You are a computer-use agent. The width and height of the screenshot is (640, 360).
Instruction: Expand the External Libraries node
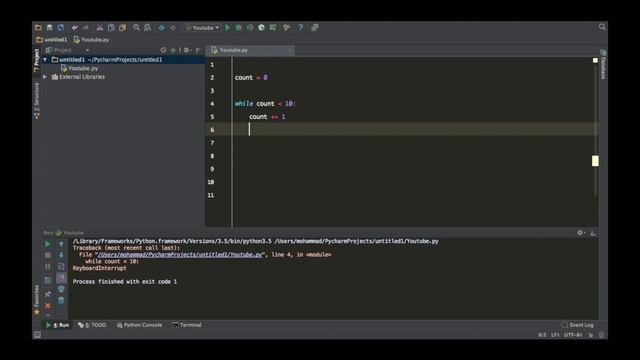[x=45, y=77]
